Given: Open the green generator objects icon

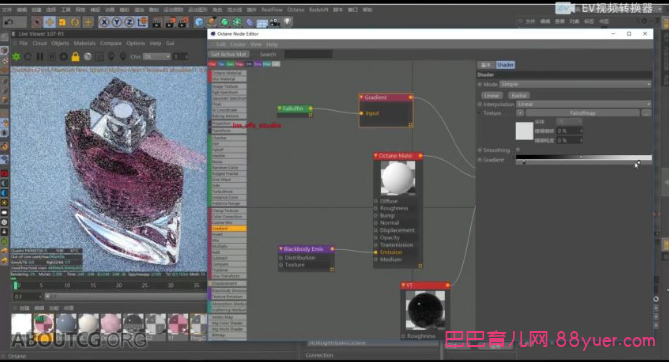Looking at the screenshot, I should coord(224,22).
